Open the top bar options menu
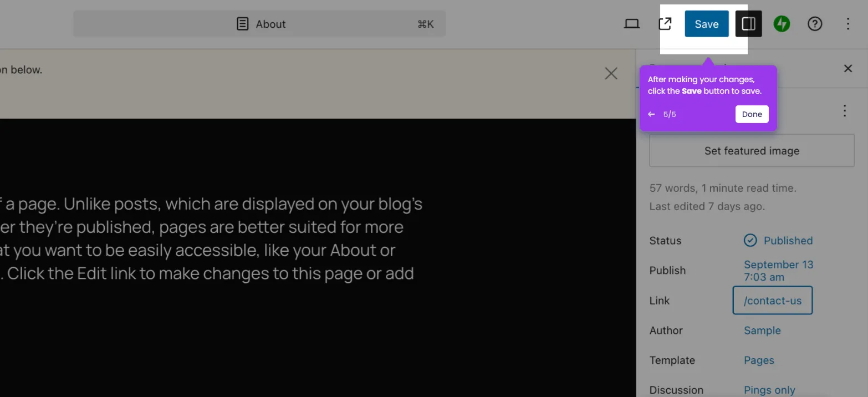This screenshot has height=397, width=868. (x=848, y=24)
